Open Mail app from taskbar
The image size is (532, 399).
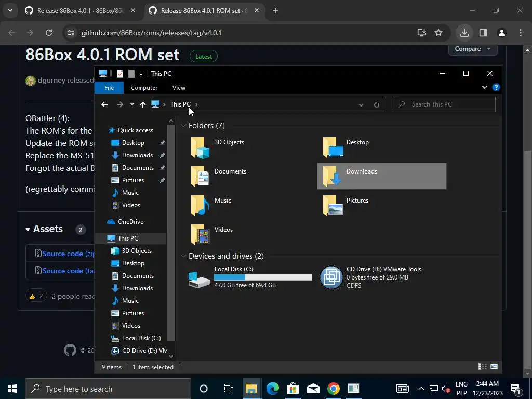pos(313,389)
